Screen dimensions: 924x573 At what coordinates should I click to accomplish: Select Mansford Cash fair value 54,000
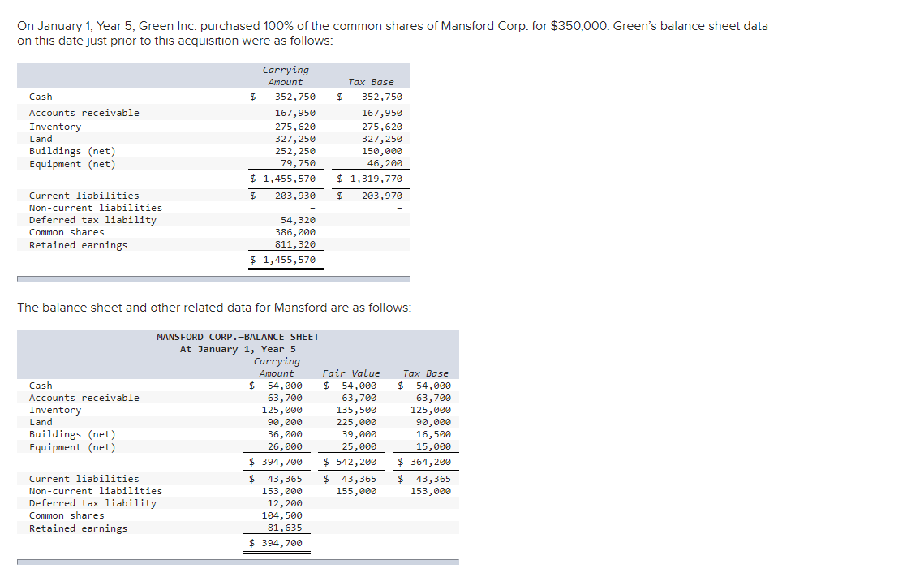pyautogui.click(x=359, y=386)
